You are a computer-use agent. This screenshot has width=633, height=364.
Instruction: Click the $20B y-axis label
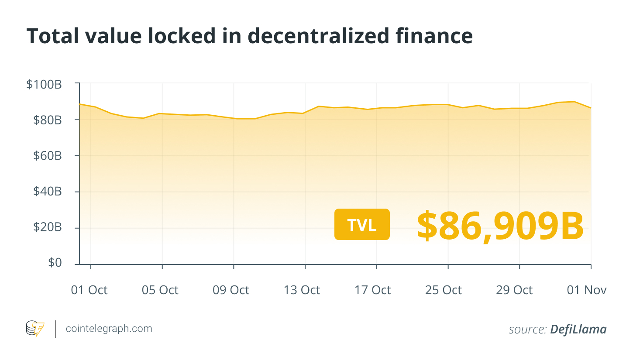click(47, 228)
